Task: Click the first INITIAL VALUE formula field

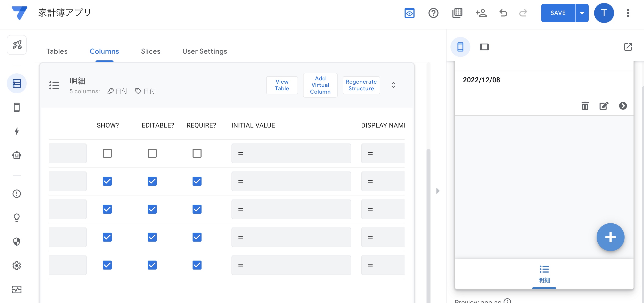Action: (291, 153)
